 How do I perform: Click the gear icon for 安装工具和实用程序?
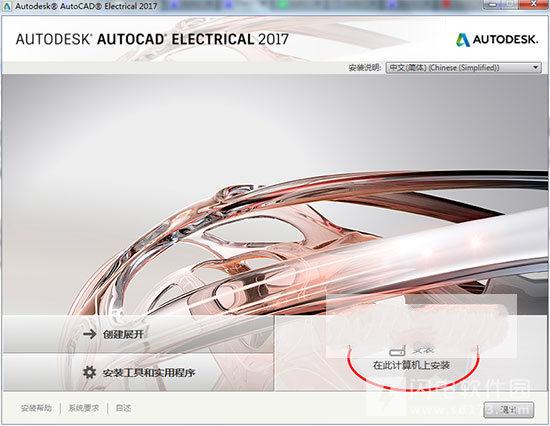click(x=89, y=372)
